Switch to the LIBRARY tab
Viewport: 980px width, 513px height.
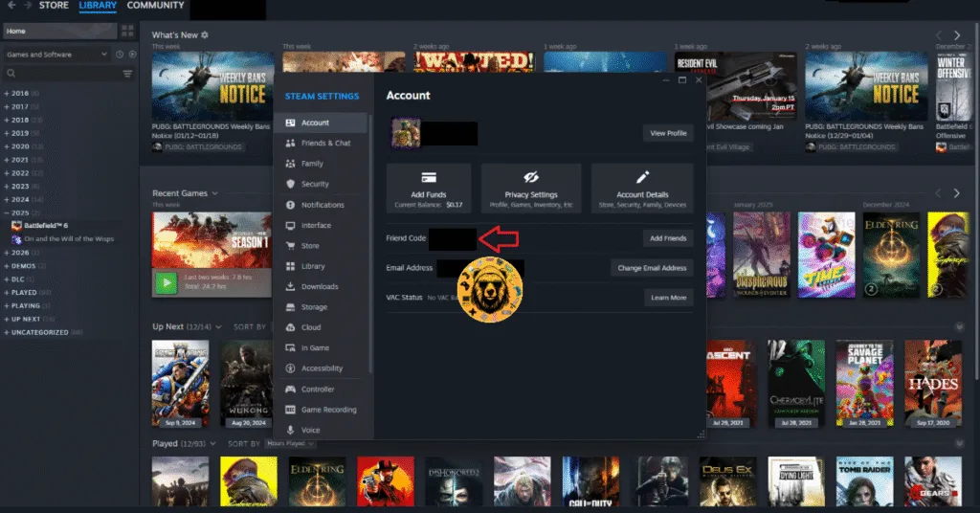pyautogui.click(x=98, y=5)
